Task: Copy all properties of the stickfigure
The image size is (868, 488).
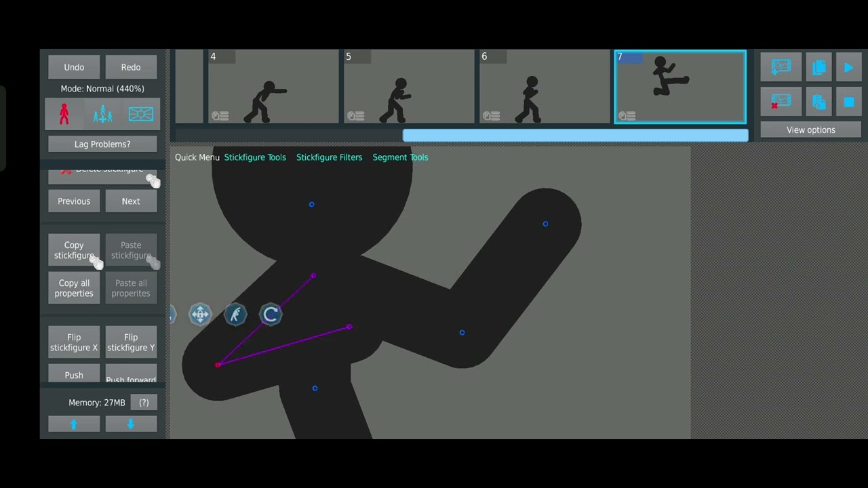Action: (74, 288)
